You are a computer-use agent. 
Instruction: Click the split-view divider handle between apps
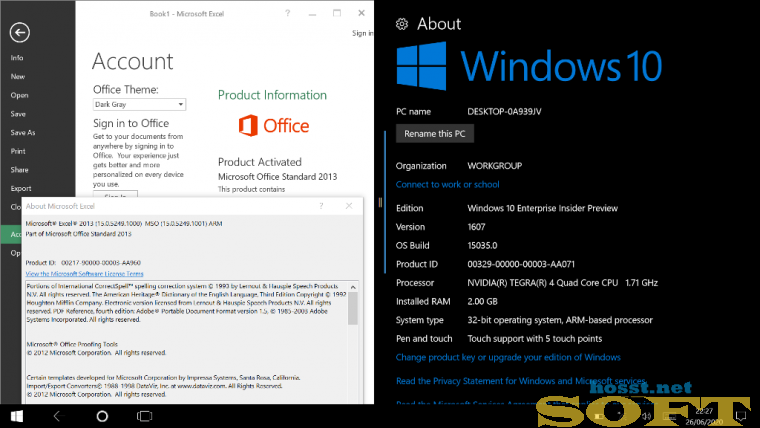(380, 203)
